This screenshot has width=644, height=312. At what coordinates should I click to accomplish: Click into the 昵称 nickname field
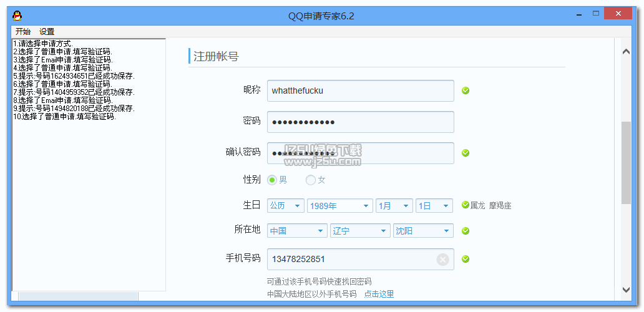pos(361,90)
